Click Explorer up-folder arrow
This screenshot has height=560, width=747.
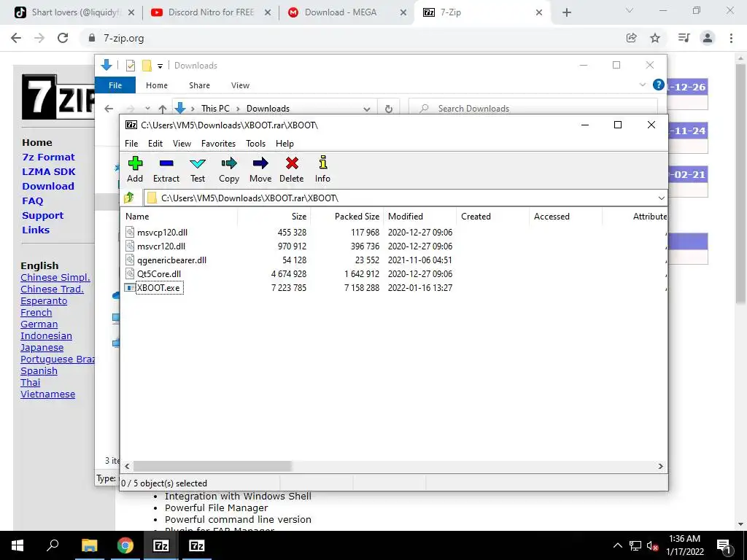point(162,109)
